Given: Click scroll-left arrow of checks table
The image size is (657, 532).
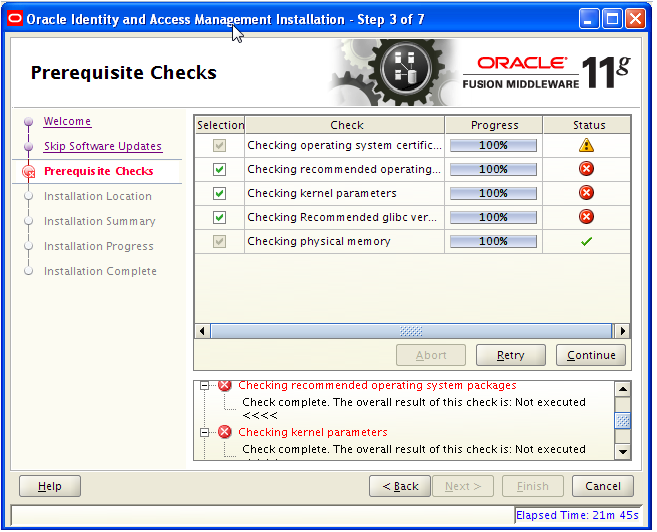Looking at the screenshot, I should point(202,331).
